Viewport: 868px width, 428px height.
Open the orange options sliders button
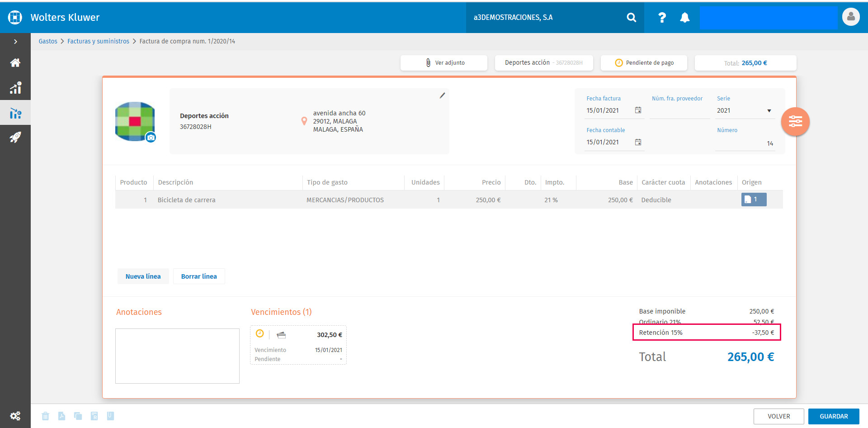click(795, 121)
